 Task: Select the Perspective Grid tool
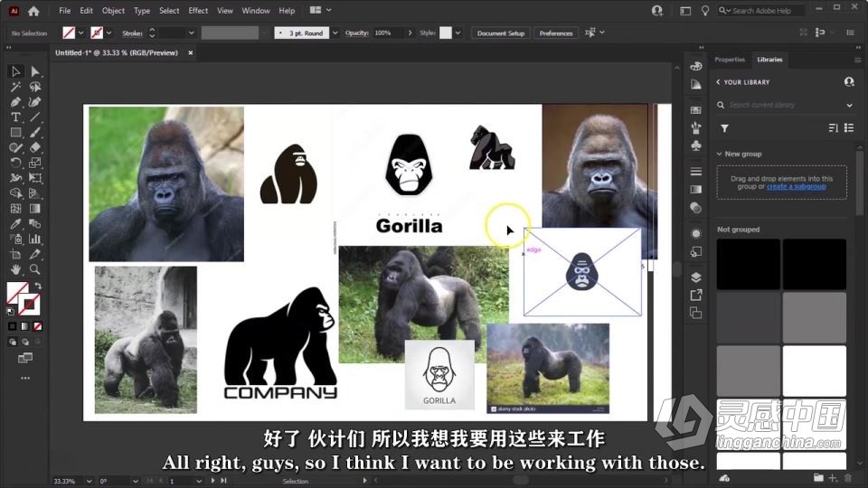35,193
